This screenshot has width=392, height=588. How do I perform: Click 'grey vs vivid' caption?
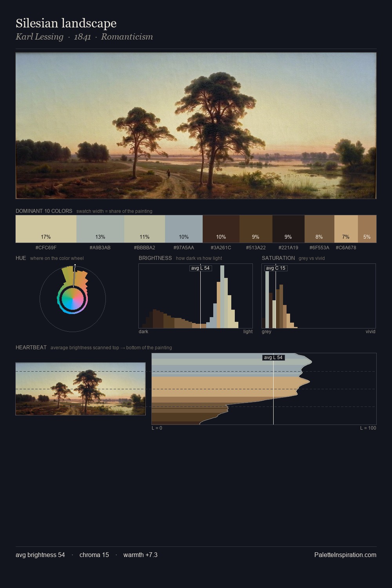tap(312, 258)
